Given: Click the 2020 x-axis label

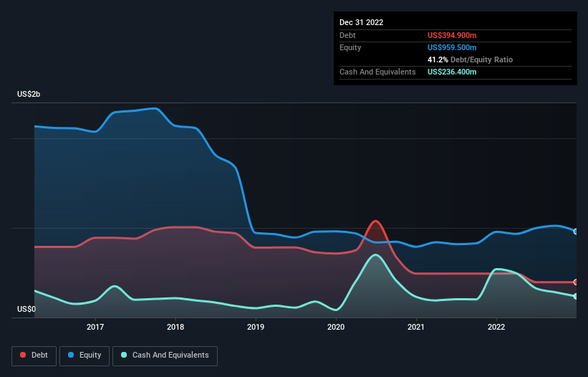Looking at the screenshot, I should (336, 327).
